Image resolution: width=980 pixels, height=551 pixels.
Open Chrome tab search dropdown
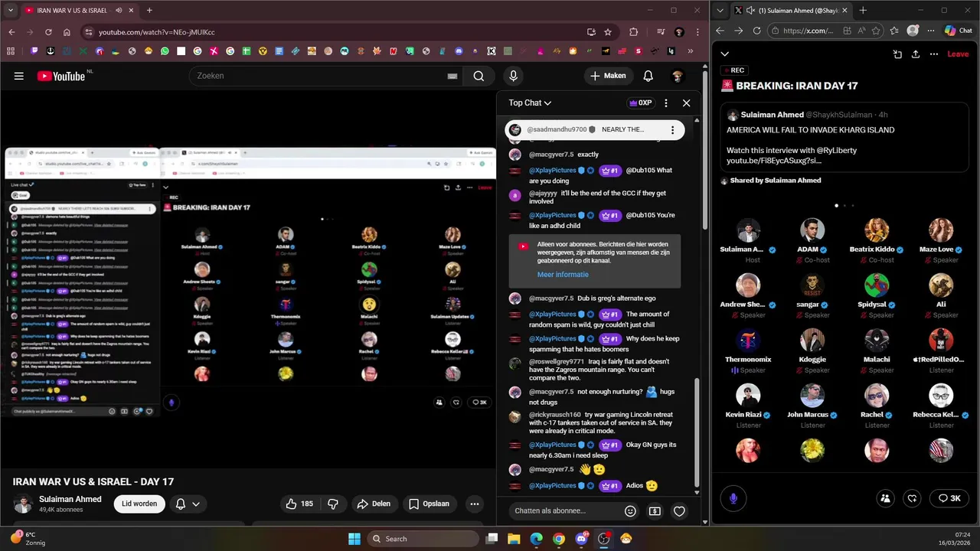click(11, 11)
